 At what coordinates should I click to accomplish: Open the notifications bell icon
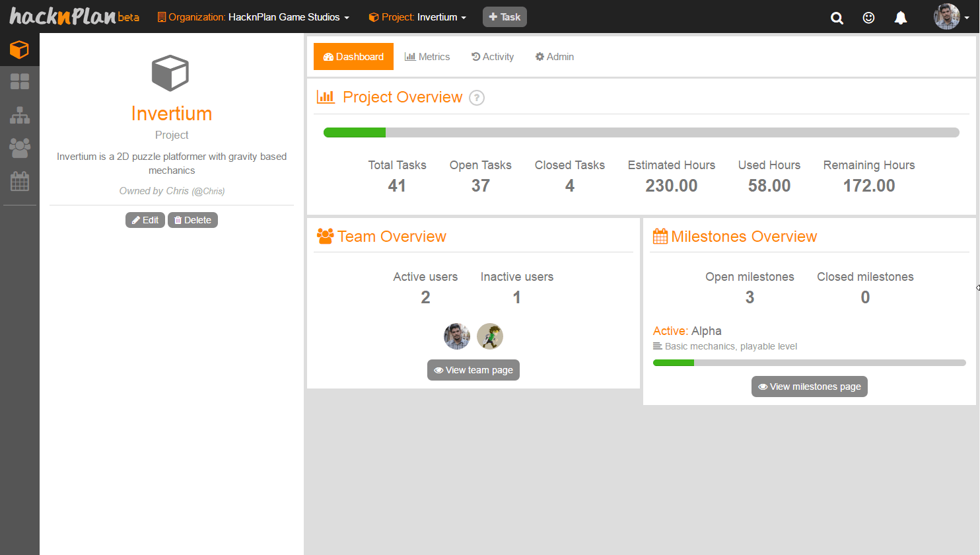click(x=900, y=18)
